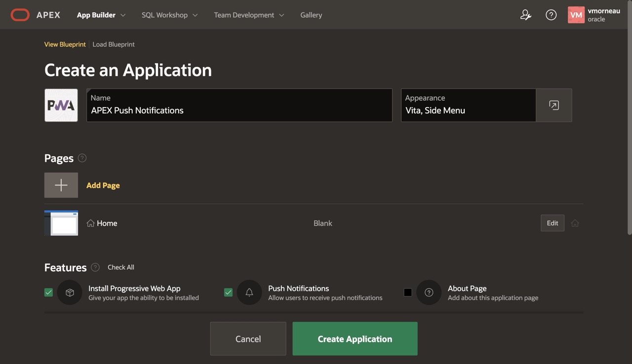Click the Oracle APEX logo icon

point(20,15)
